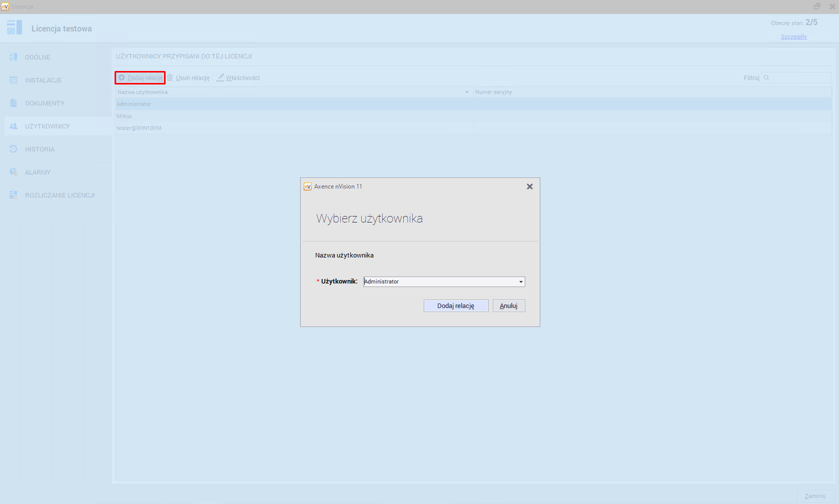Switch to the HISTORIA section

(x=40, y=149)
